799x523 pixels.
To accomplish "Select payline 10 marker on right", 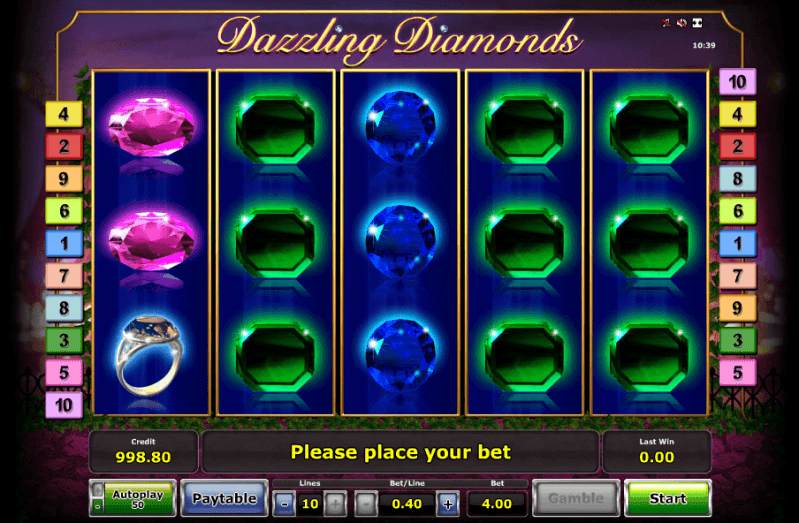I will [x=737, y=82].
